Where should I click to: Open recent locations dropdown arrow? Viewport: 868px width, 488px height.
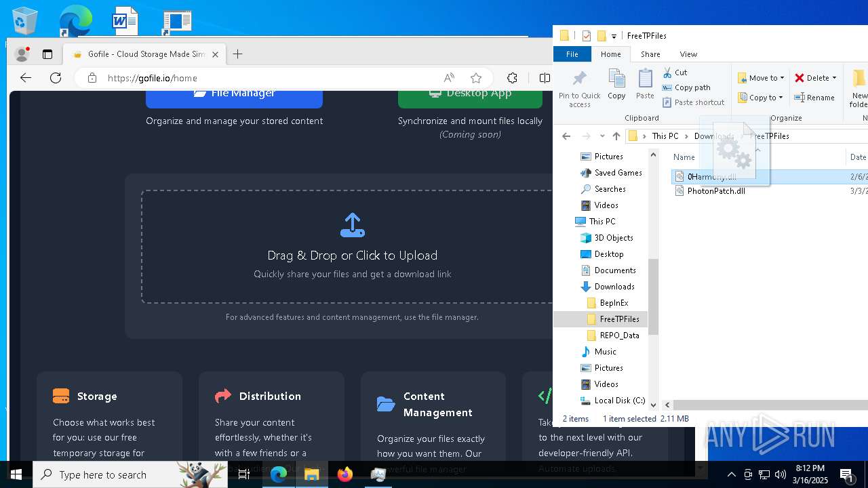point(601,136)
